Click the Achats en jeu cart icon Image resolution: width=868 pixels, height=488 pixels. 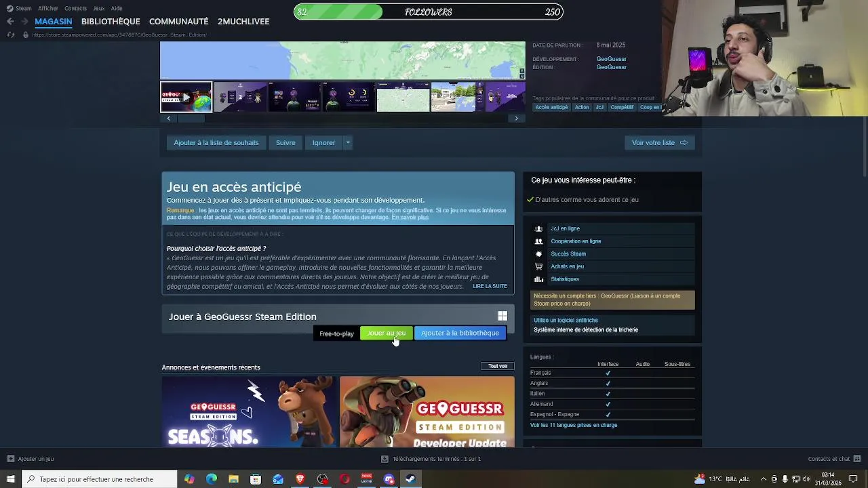coord(538,266)
